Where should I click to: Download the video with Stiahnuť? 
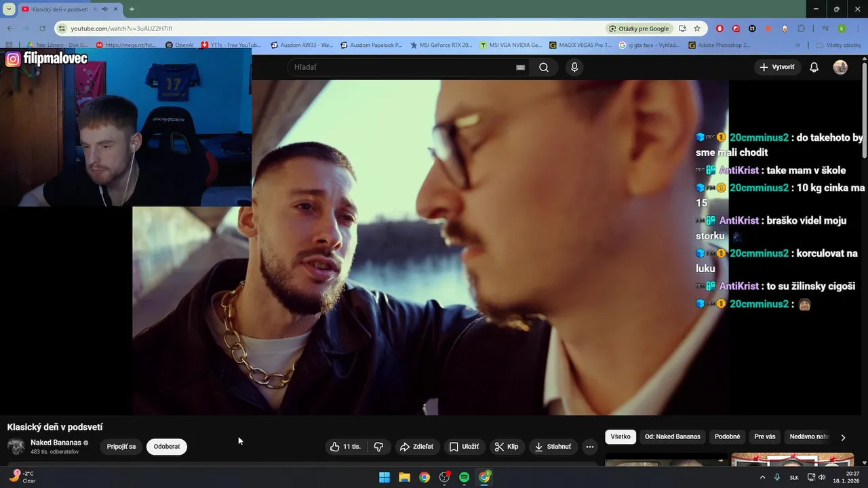point(553,447)
